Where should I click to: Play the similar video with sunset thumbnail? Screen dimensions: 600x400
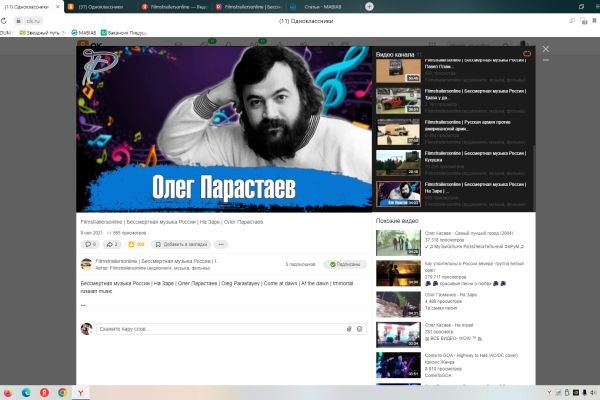pos(398,273)
